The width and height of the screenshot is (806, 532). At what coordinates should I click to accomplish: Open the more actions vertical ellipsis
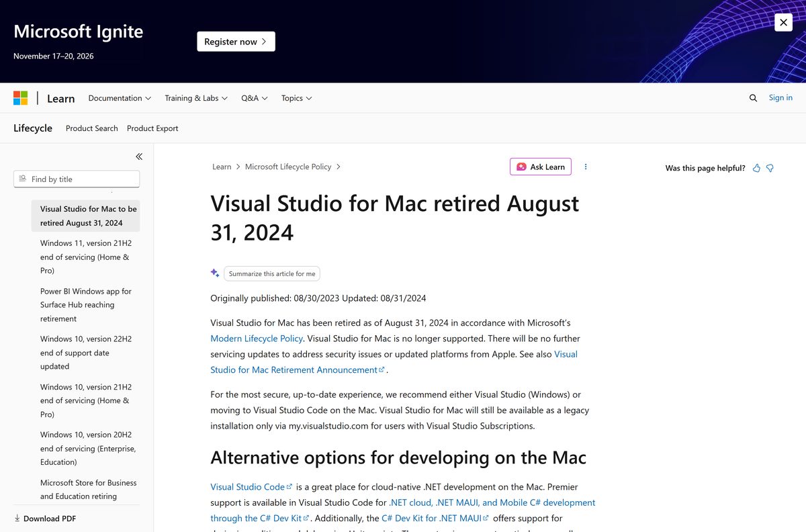pos(586,167)
